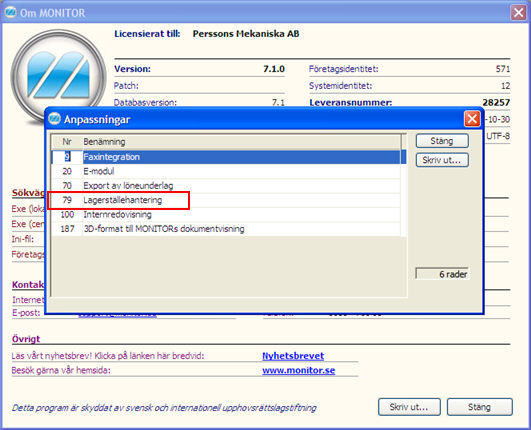Image resolution: width=531 pixels, height=430 pixels.
Task: Select 3D-format till MONITORs dokumentvisning row
Action: click(x=226, y=229)
